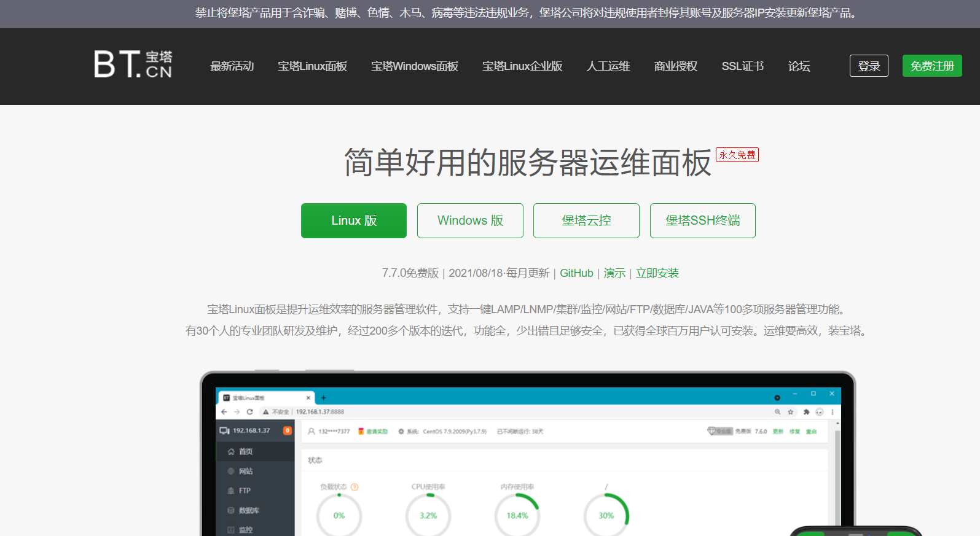
Task: Select the Windows 版 button
Action: click(470, 220)
